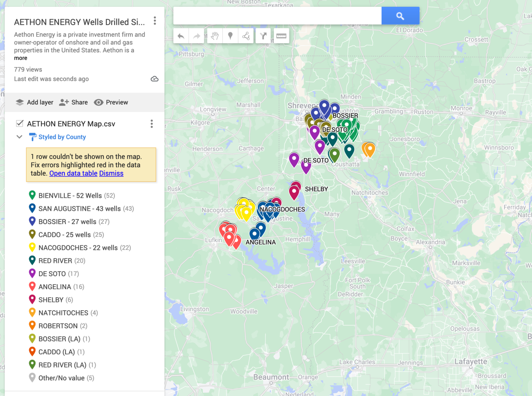Dismiss the row error warning
Screen dimensions: 532x396
(x=111, y=173)
